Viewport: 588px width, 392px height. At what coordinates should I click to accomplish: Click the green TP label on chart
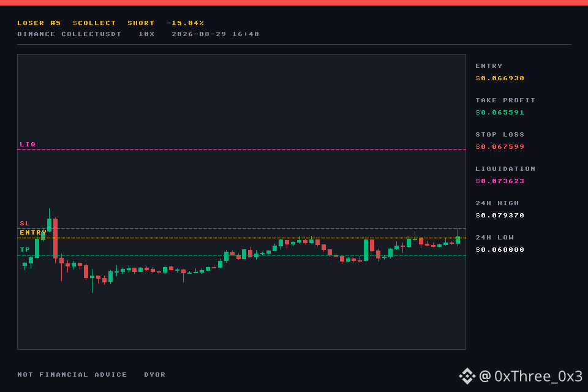24,249
